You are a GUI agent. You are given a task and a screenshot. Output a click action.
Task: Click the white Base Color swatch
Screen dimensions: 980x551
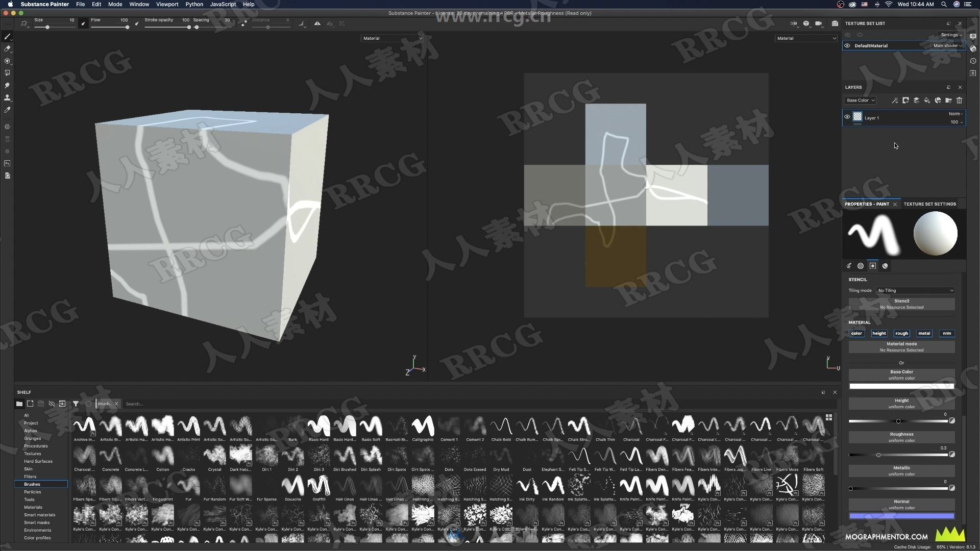pyautogui.click(x=901, y=386)
